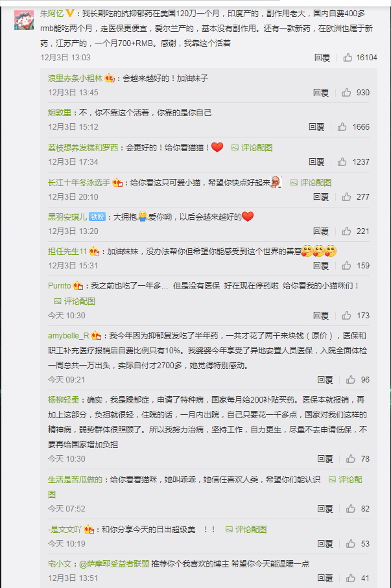Click the 铁粉 badge next to 黑羽安琪儿
The image size is (391, 588).
click(97, 217)
